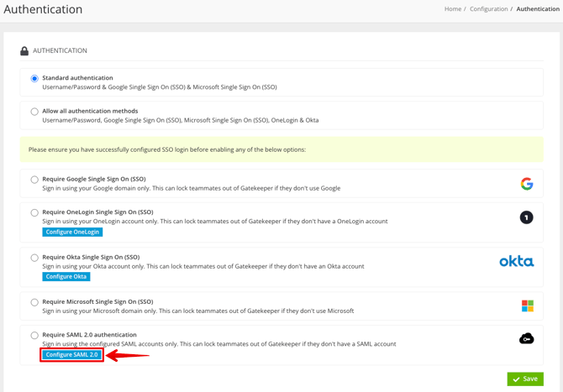563x392 pixels.
Task: Click the AUTHENTICATION section heading
Action: [x=60, y=50]
